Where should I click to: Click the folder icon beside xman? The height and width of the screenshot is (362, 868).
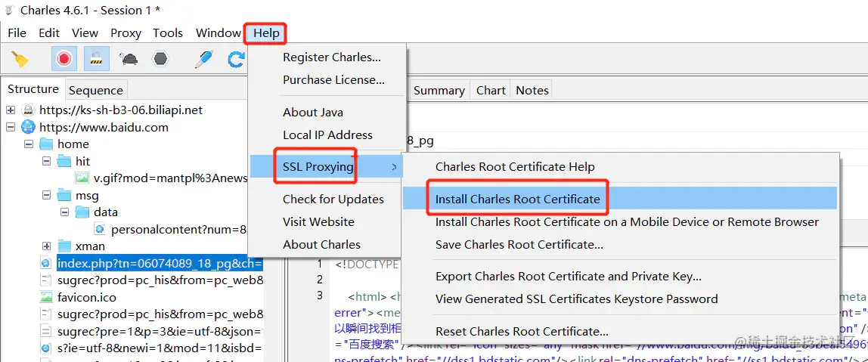(65, 246)
